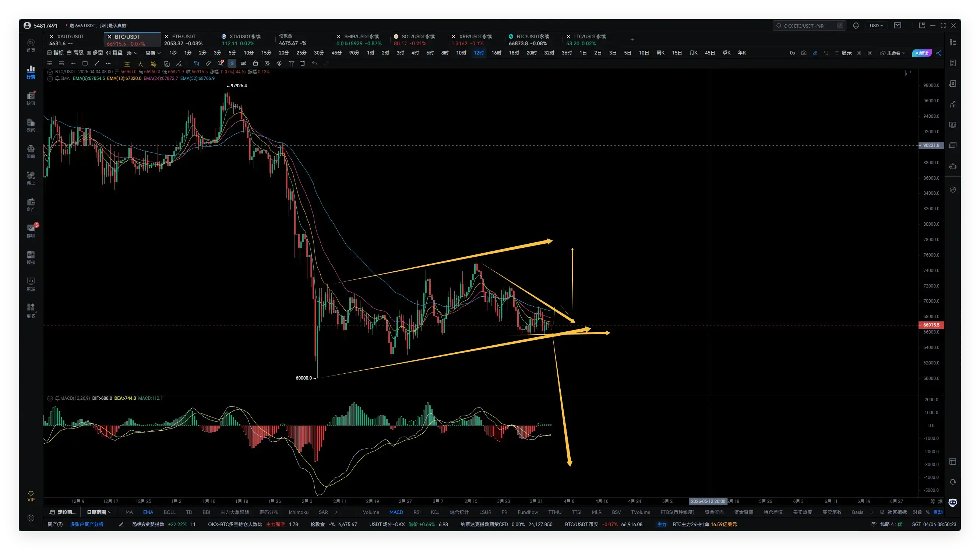This screenshot has height=550, width=980.
Task: Select the RSI indicator tab
Action: [x=417, y=512]
